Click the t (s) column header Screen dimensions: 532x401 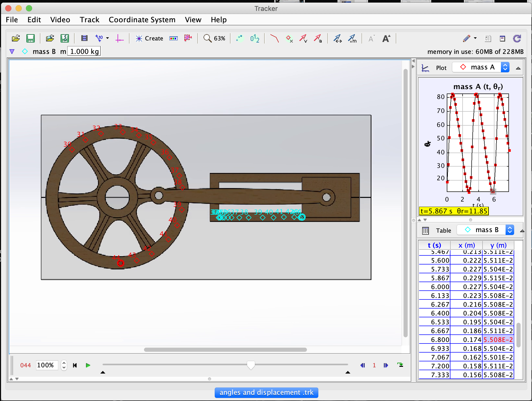tap(434, 245)
